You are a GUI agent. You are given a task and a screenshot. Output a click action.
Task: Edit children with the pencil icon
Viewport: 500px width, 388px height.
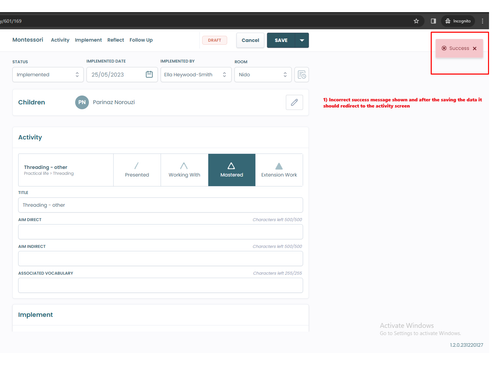[294, 102]
